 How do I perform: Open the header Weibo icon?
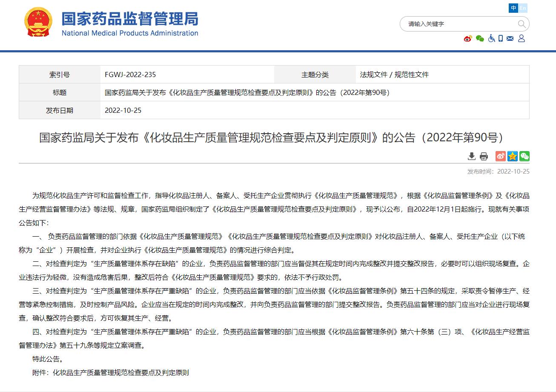point(468,39)
